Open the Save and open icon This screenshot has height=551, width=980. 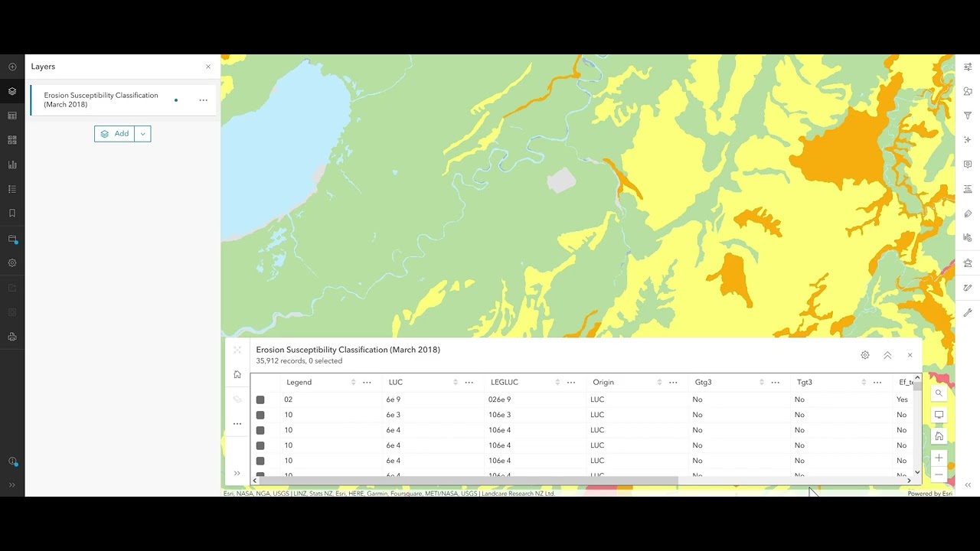click(12, 239)
